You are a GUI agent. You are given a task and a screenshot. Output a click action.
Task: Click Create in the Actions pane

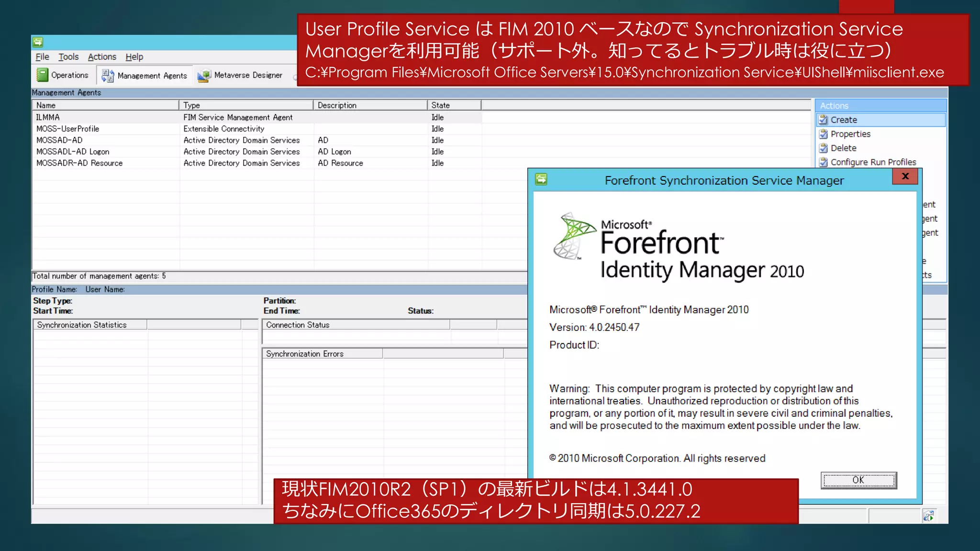pos(880,120)
